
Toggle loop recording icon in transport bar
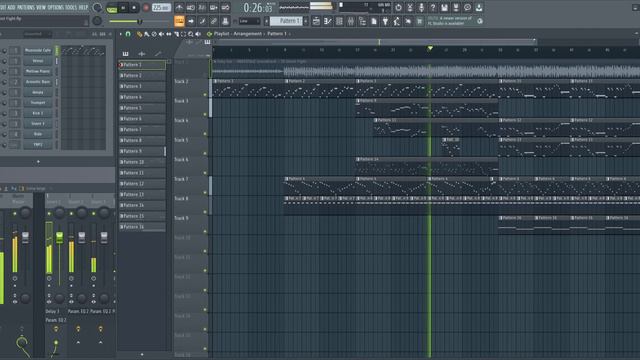225,7
